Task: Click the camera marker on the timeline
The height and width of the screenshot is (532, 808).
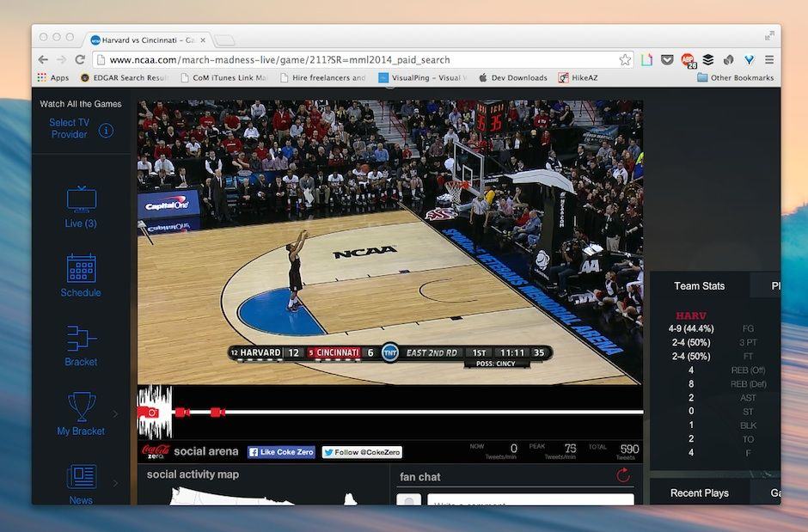Action: (x=151, y=413)
